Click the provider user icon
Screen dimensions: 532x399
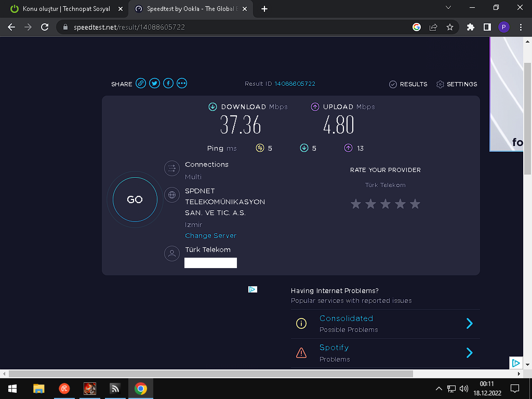(172, 254)
